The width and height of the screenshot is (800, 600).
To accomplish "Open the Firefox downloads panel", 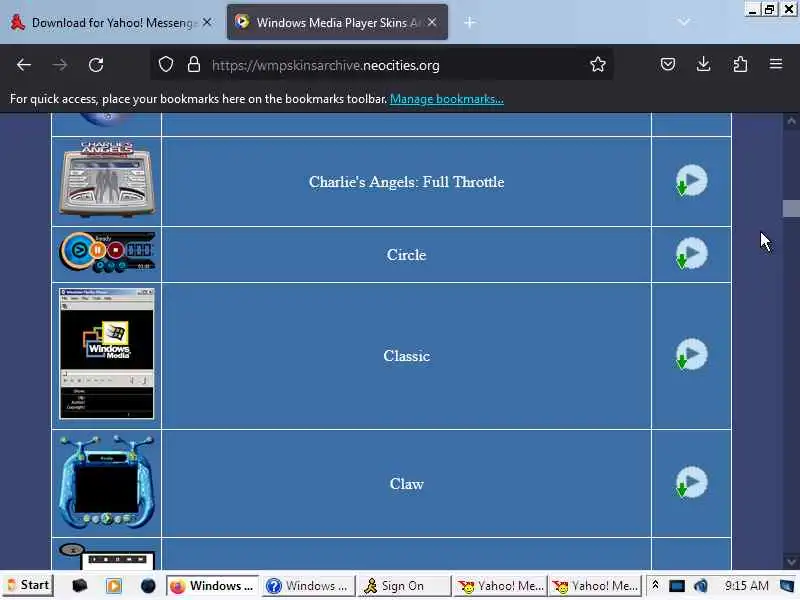I will click(x=704, y=64).
